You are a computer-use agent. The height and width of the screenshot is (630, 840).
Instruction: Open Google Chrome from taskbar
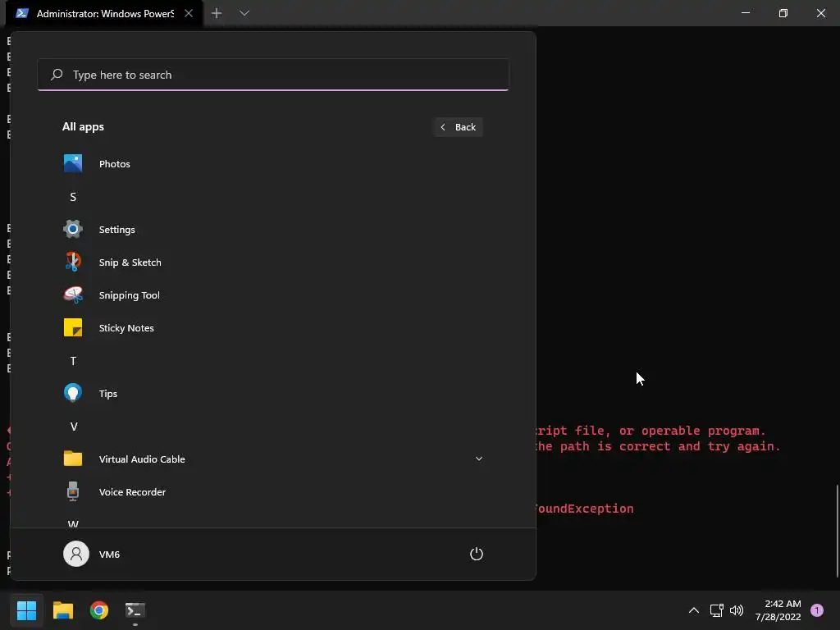click(x=99, y=610)
